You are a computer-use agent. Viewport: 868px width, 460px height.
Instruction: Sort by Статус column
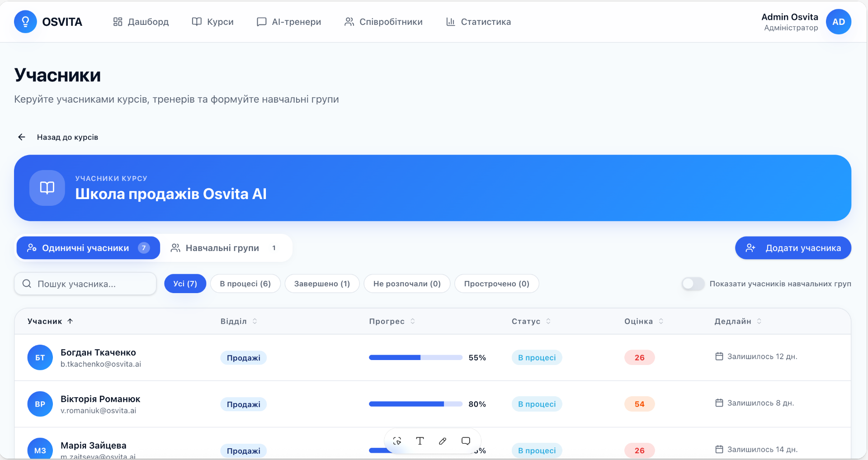point(531,321)
